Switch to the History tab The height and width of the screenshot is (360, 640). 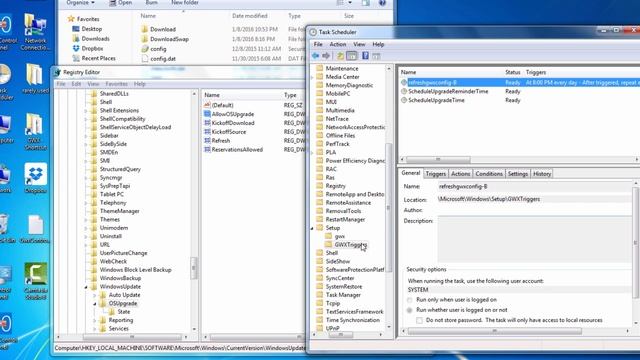tap(542, 174)
